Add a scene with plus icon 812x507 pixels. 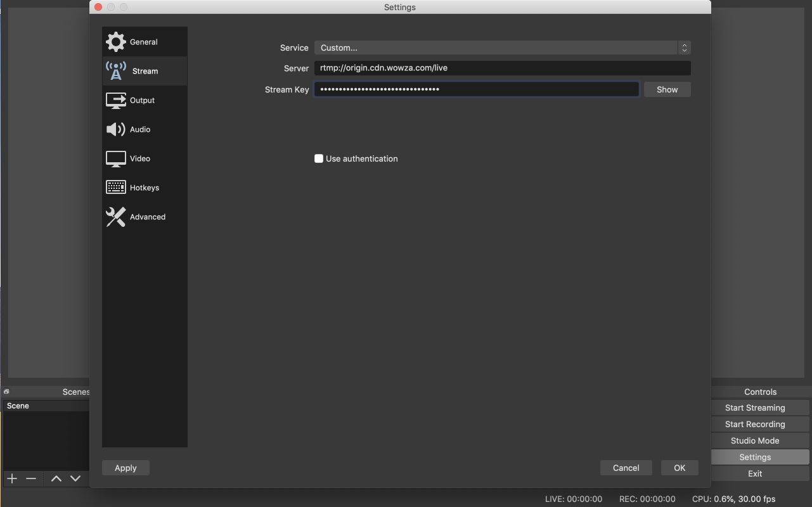click(x=12, y=478)
